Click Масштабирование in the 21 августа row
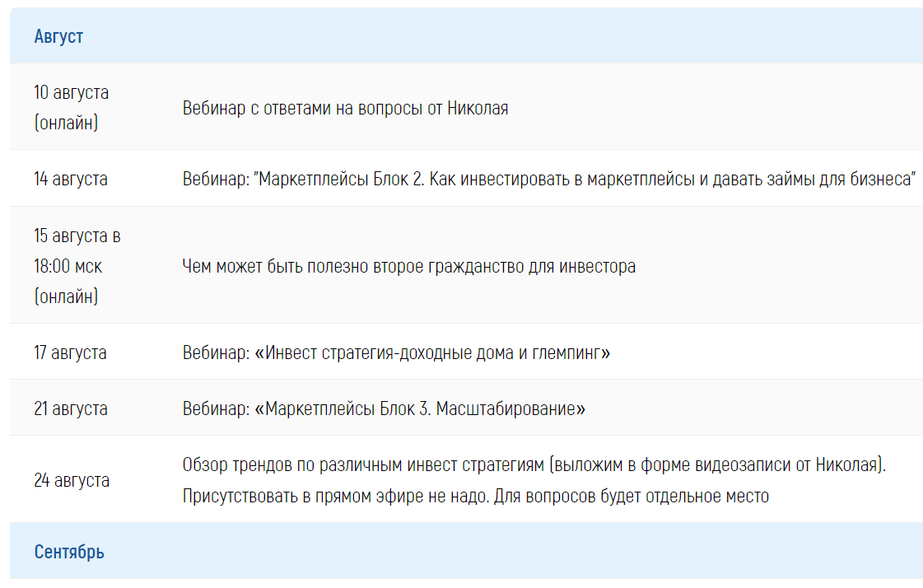The height and width of the screenshot is (588, 923). [x=507, y=408]
